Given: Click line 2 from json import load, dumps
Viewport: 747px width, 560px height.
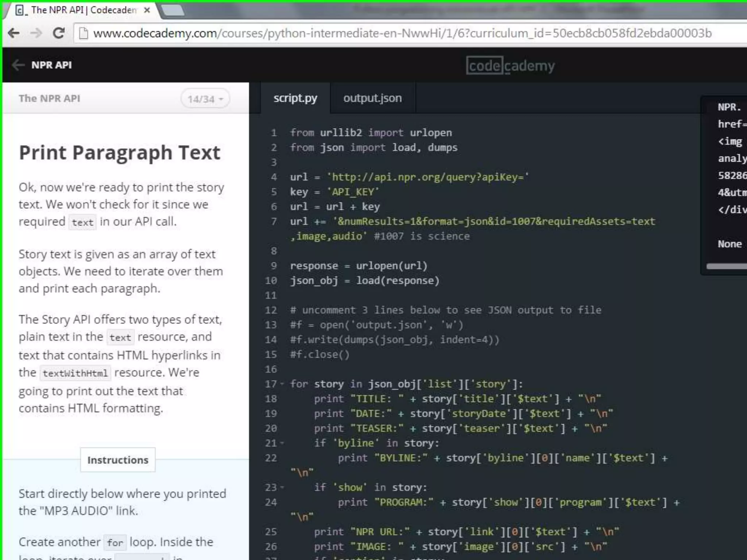Looking at the screenshot, I should tap(374, 147).
